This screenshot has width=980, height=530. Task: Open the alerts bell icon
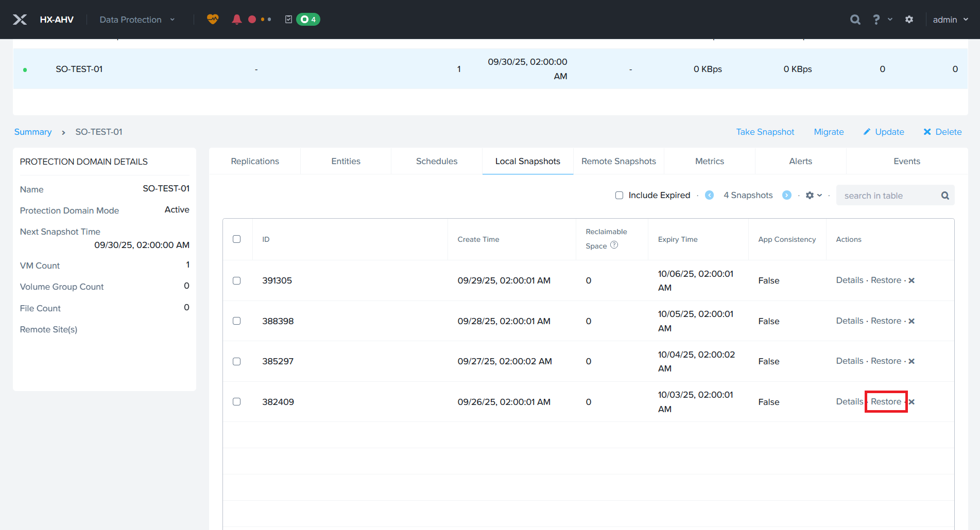click(x=236, y=20)
